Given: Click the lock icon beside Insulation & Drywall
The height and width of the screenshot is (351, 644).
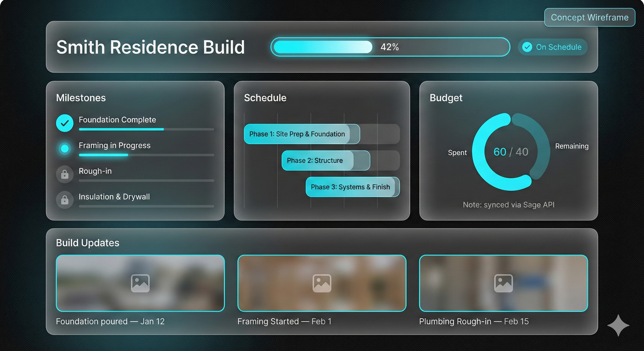Looking at the screenshot, I should coord(65,199).
